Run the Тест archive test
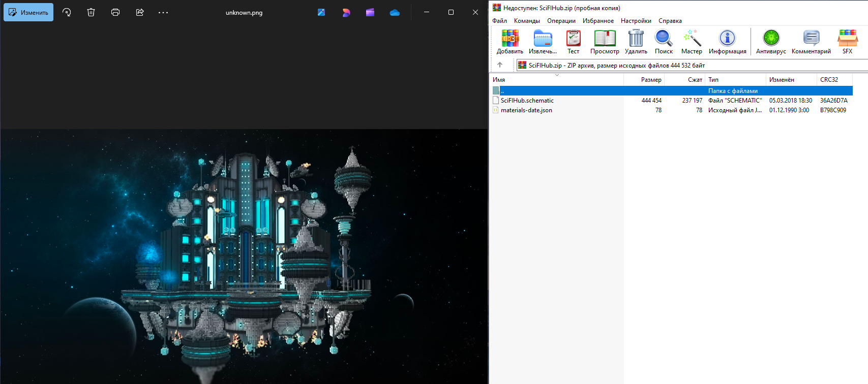The image size is (868, 384). (573, 42)
